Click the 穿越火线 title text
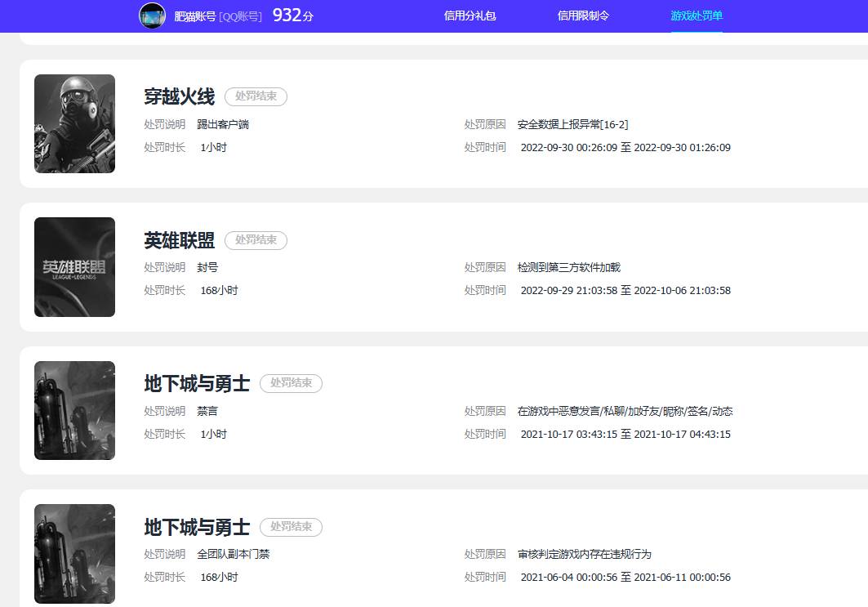Image resolution: width=868 pixels, height=607 pixels. (178, 96)
